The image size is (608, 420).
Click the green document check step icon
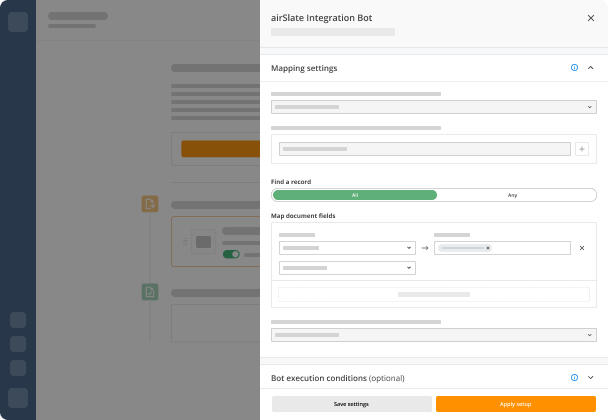tap(150, 292)
